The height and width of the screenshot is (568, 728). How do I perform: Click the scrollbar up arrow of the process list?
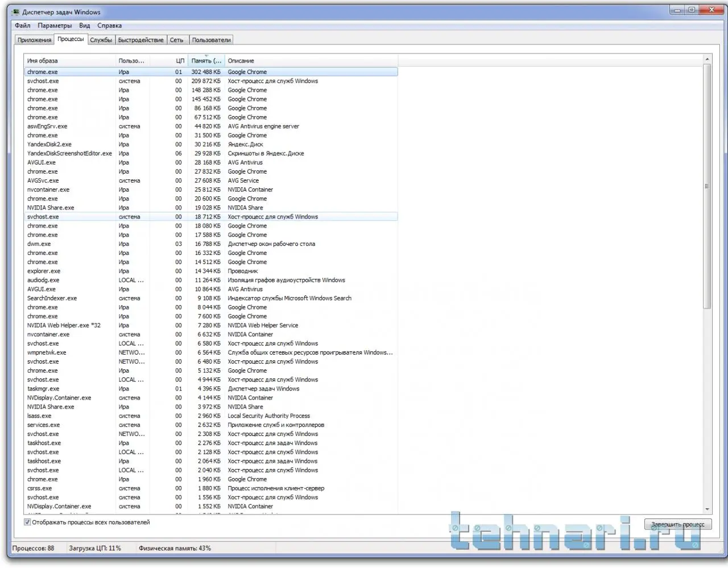point(707,59)
